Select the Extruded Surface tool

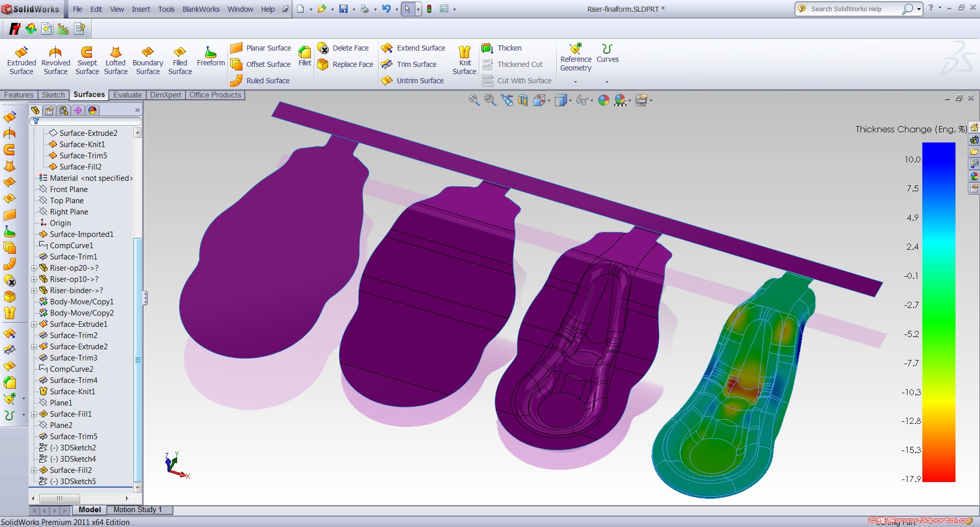tap(21, 60)
